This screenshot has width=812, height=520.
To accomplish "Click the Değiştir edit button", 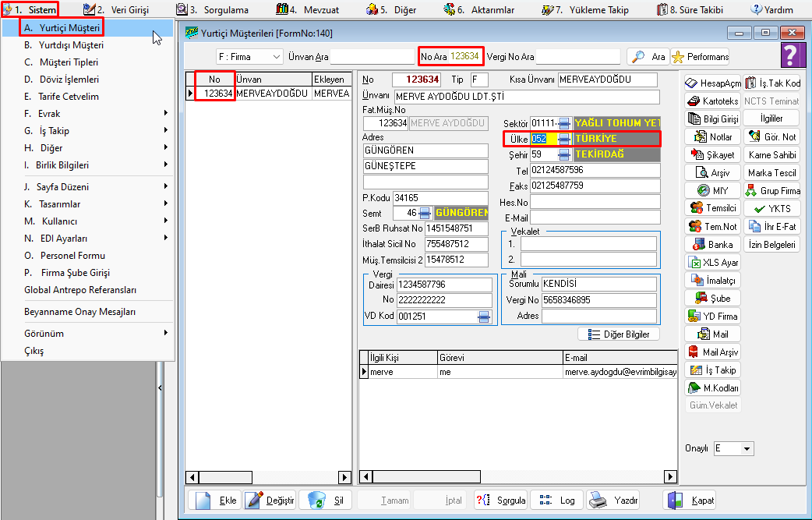I will pos(270,501).
